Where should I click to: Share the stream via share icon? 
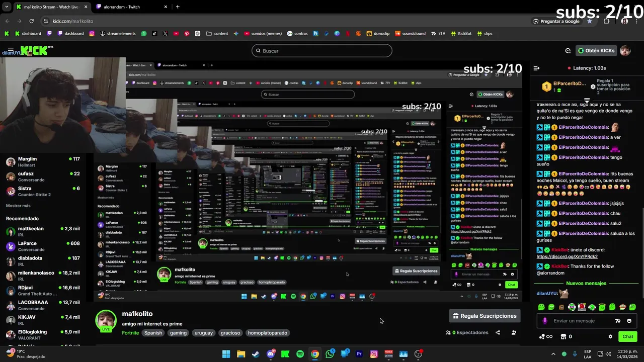[498, 332]
